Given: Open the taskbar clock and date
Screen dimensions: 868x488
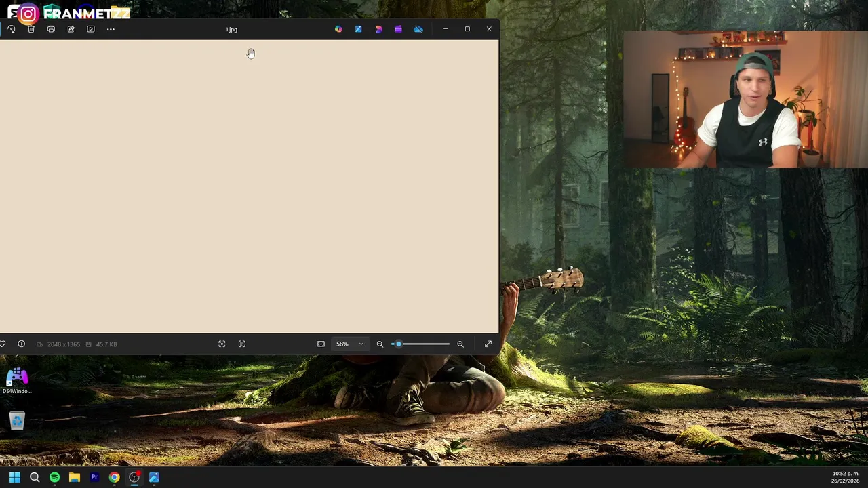Looking at the screenshot, I should (845, 477).
